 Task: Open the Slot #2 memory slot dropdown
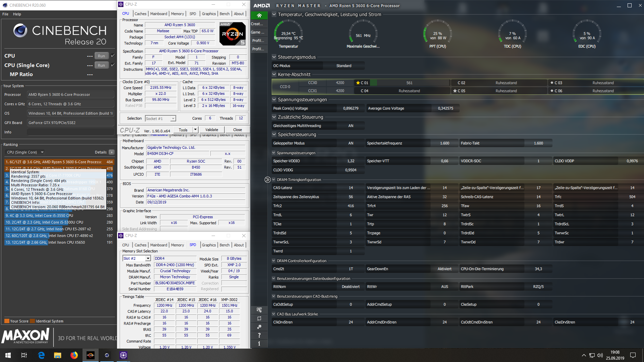pos(148,258)
